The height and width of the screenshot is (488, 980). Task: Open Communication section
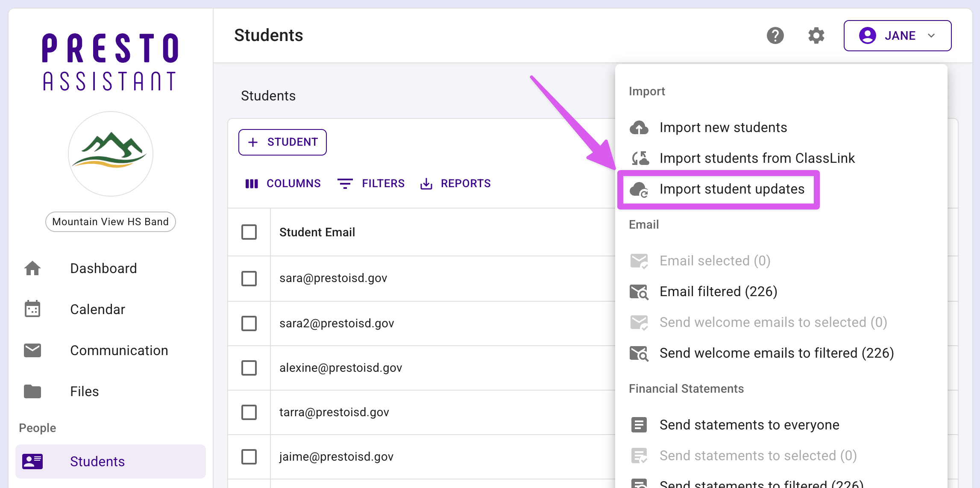tap(119, 350)
